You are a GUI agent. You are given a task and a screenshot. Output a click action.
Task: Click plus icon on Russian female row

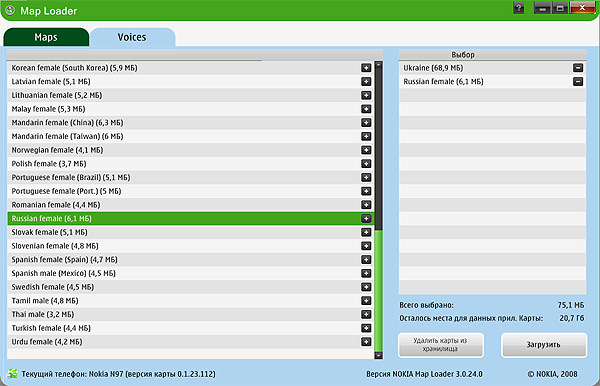(366, 218)
